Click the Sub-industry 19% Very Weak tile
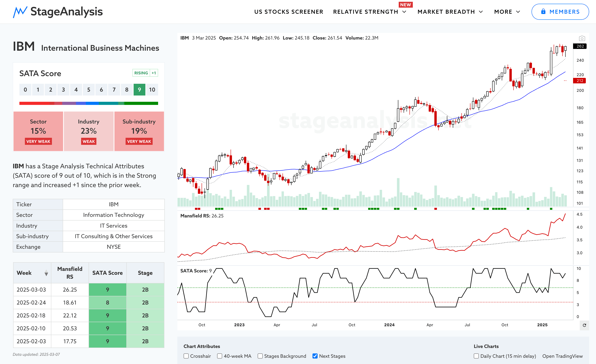Viewport: 596px width, 364px height. tap(139, 131)
